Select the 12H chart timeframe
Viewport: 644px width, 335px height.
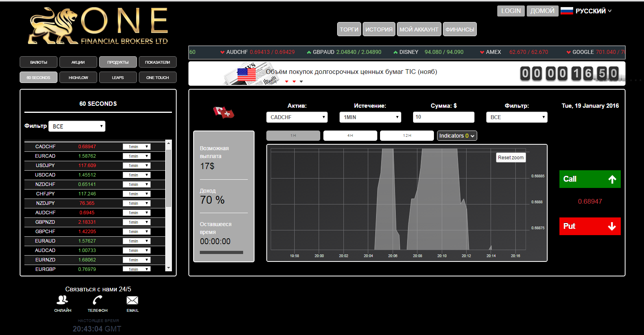[x=407, y=136]
